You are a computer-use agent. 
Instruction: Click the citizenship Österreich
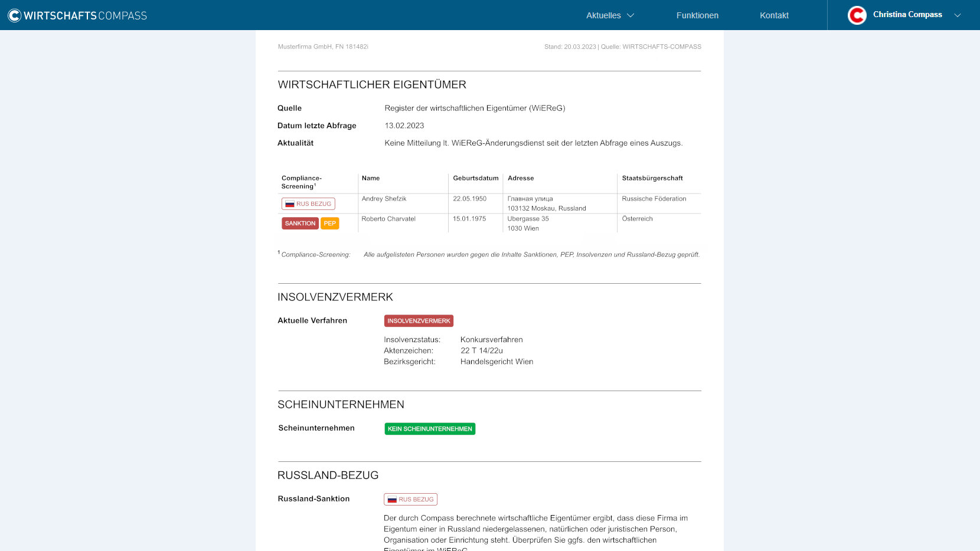[x=638, y=219]
